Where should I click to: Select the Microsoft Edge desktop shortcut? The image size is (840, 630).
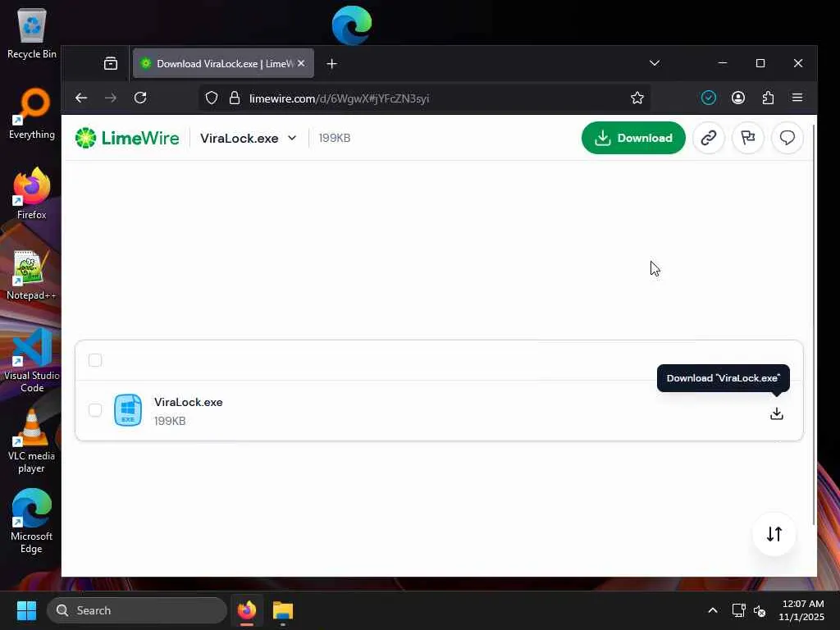click(32, 522)
